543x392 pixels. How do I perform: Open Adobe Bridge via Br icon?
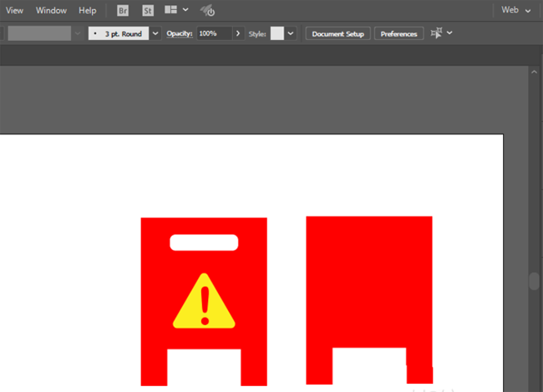[x=123, y=11]
